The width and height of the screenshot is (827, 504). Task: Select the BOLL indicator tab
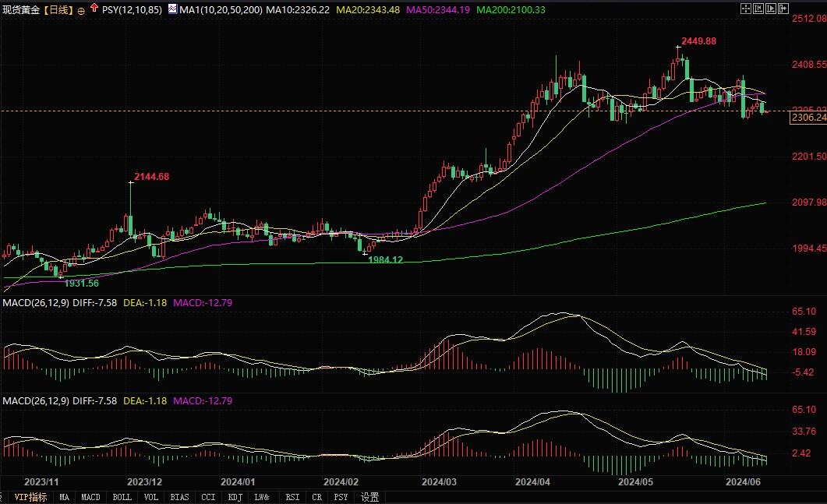122,497
